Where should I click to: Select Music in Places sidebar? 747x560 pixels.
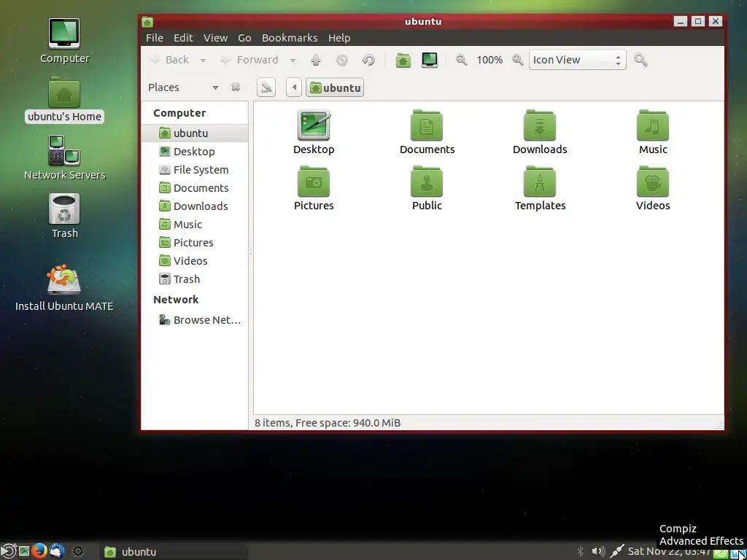pyautogui.click(x=195, y=225)
